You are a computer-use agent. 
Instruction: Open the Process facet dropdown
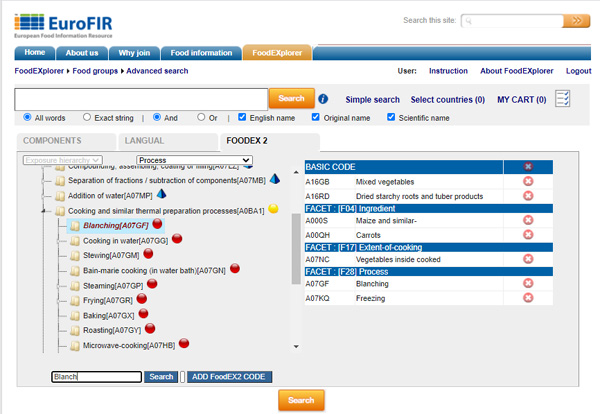[194, 160]
